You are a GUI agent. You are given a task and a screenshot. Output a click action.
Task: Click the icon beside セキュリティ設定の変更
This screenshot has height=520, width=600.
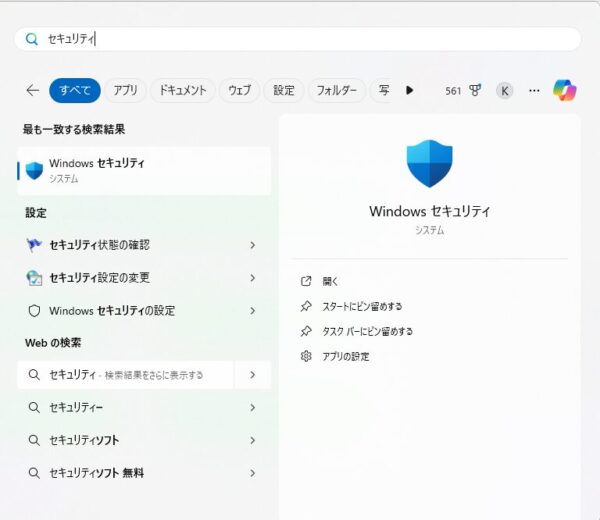coord(34,278)
